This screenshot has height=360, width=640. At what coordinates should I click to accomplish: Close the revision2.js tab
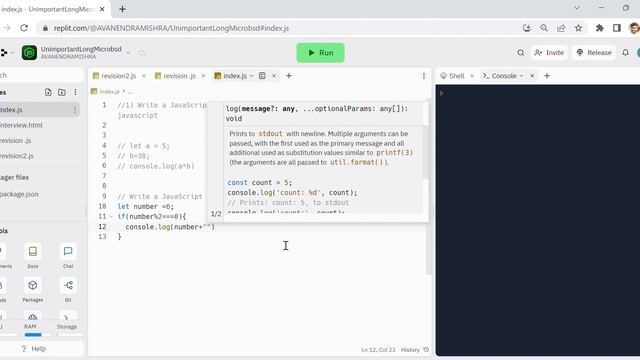144,76
